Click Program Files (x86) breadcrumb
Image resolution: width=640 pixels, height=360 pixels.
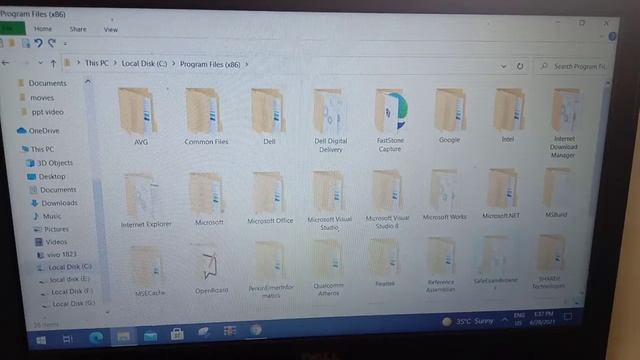(x=210, y=64)
